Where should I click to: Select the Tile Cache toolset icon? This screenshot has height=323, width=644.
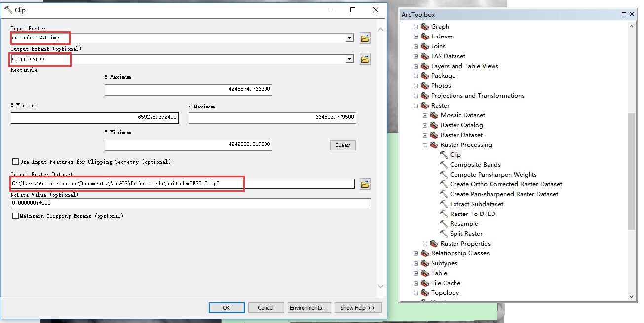[x=425, y=283]
